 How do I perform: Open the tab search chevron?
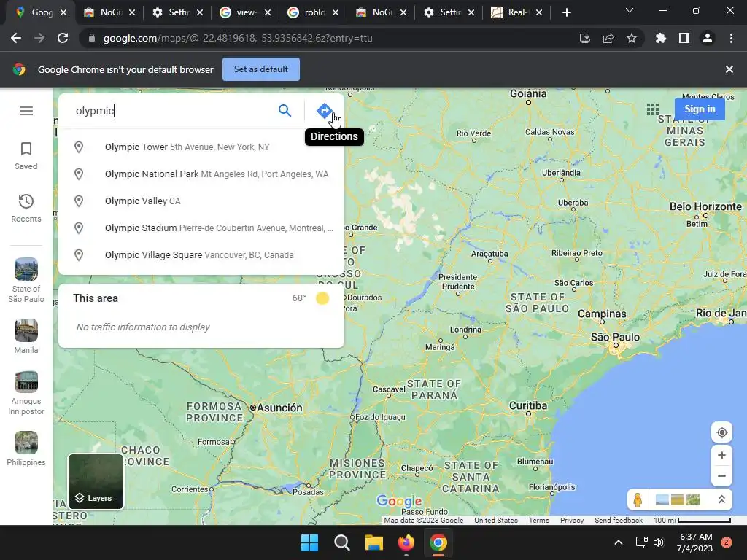coord(630,10)
